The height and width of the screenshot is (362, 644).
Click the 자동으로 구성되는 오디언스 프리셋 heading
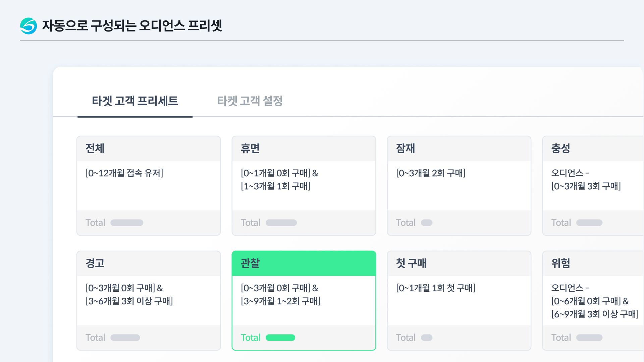click(x=132, y=26)
